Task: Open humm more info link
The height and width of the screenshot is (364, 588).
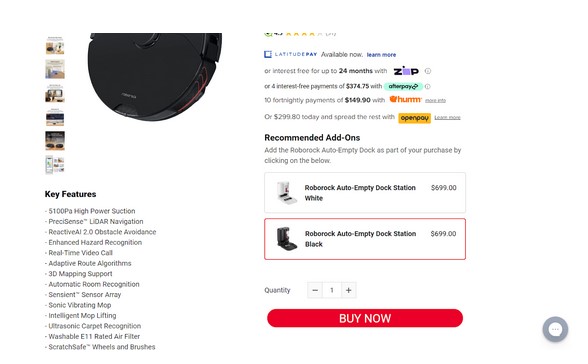Action: [435, 100]
